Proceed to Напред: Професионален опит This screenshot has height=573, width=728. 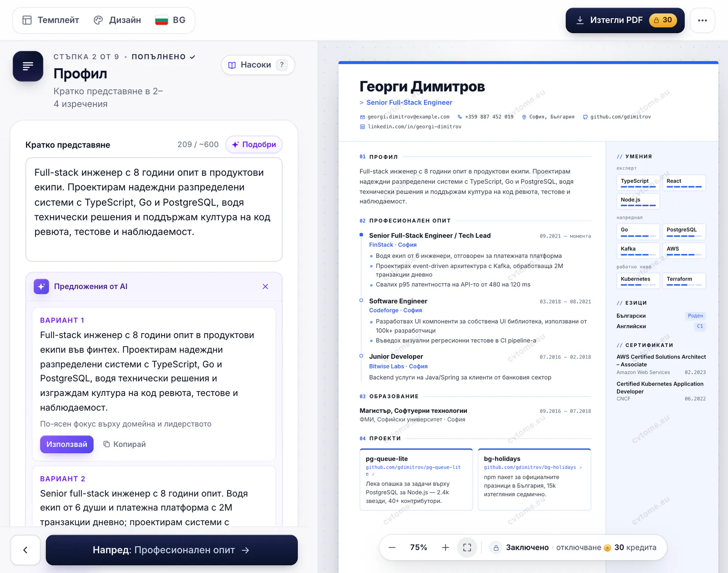point(172,550)
